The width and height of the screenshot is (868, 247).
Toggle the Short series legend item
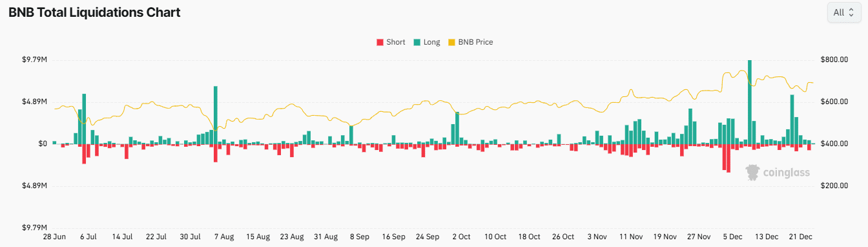point(391,42)
